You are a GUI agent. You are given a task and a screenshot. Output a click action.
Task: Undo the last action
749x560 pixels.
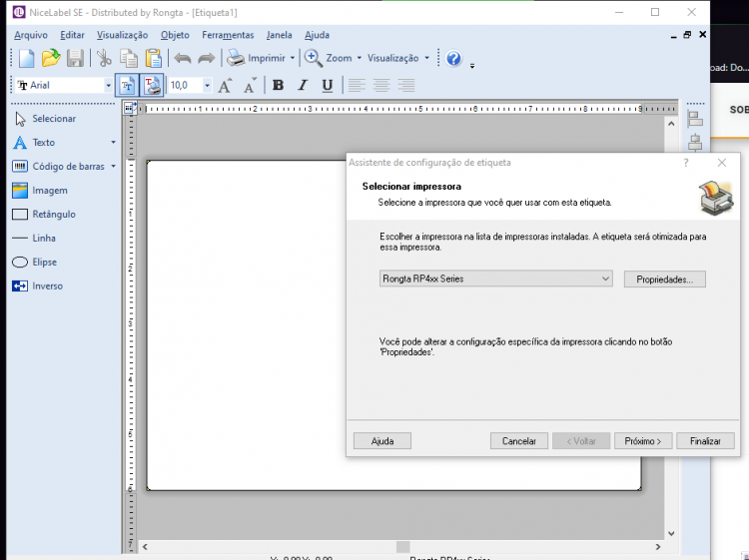183,58
